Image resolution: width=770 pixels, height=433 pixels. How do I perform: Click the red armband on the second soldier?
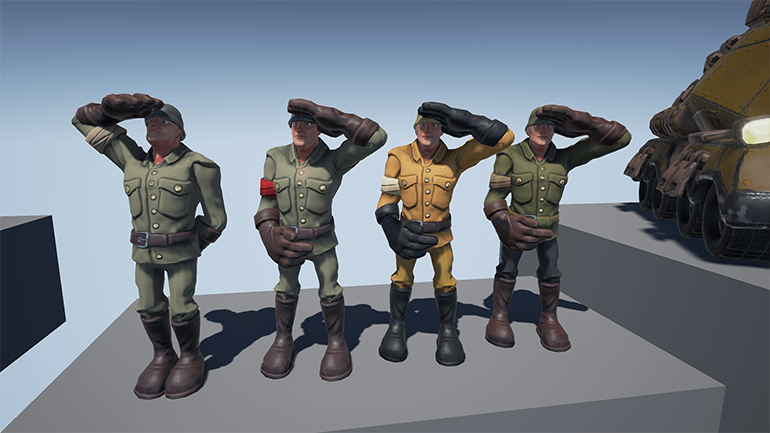tap(267, 188)
